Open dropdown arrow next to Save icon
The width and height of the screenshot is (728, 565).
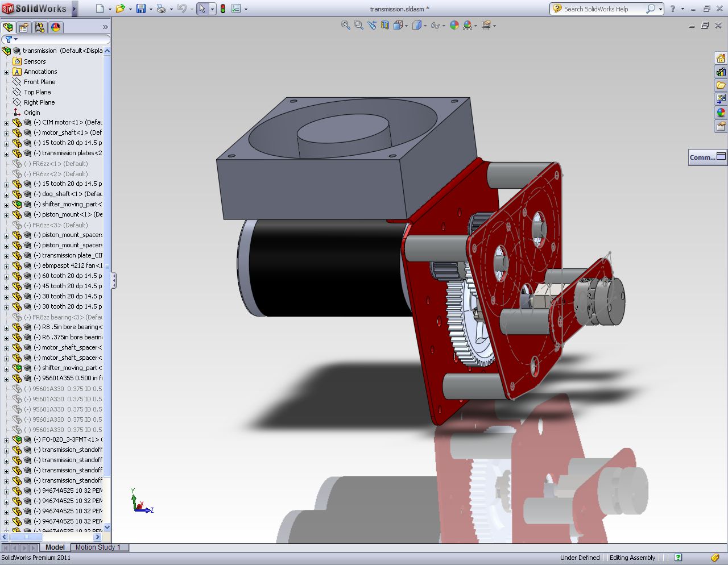[x=151, y=9]
